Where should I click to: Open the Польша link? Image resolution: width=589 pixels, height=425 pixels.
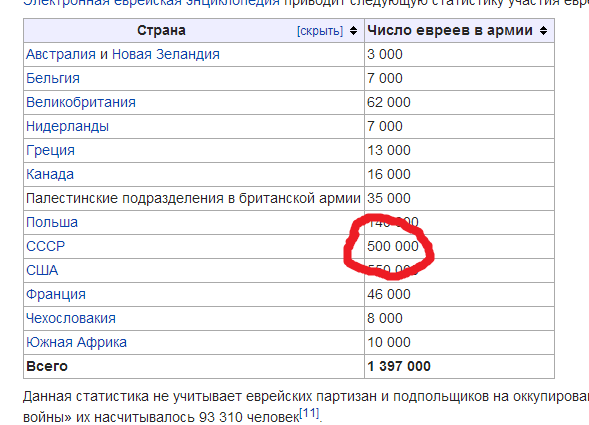coord(52,222)
